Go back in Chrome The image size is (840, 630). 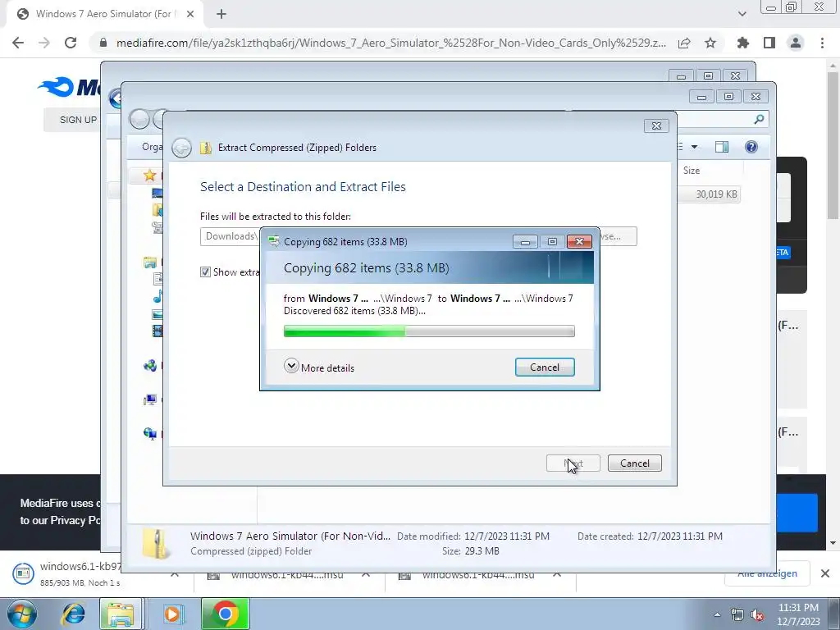coord(18,43)
